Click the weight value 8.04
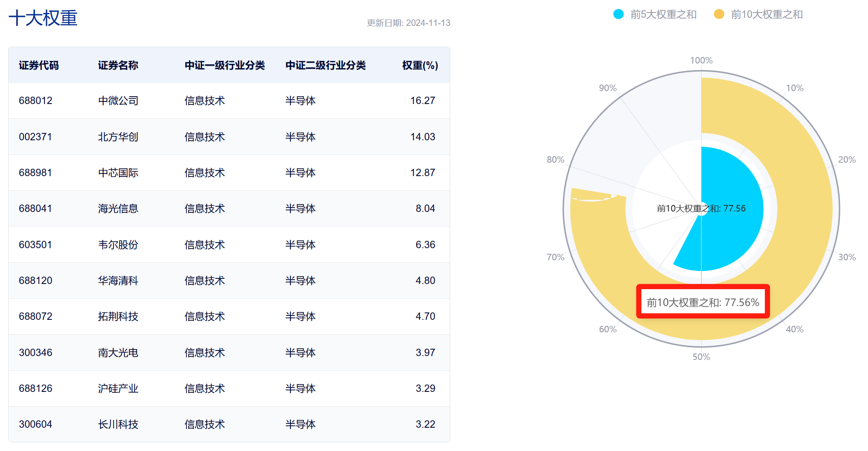Image resolution: width=868 pixels, height=451 pixels. point(425,208)
